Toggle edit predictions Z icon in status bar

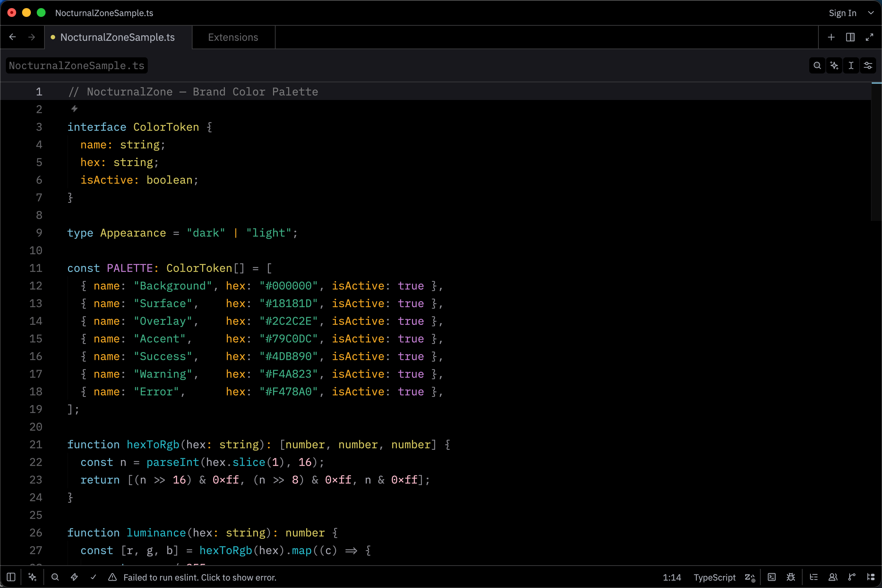749,577
